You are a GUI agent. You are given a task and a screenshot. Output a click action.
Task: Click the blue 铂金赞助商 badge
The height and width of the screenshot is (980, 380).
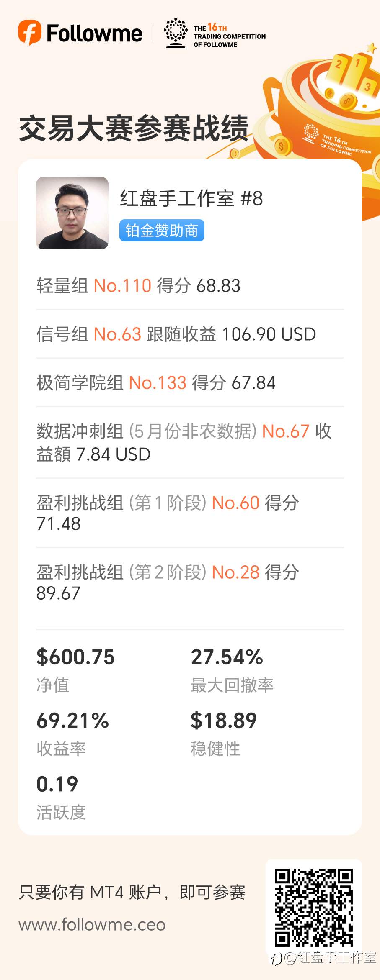click(162, 231)
